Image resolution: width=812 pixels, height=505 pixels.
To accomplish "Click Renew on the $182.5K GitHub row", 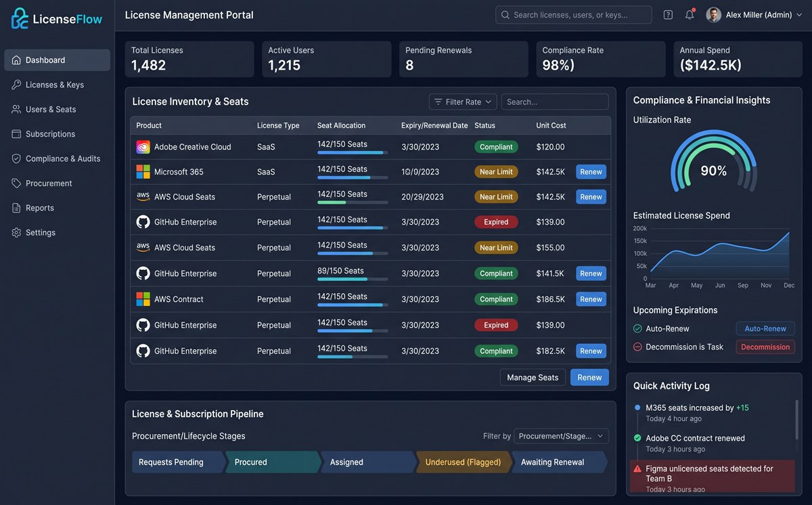I will [x=591, y=351].
